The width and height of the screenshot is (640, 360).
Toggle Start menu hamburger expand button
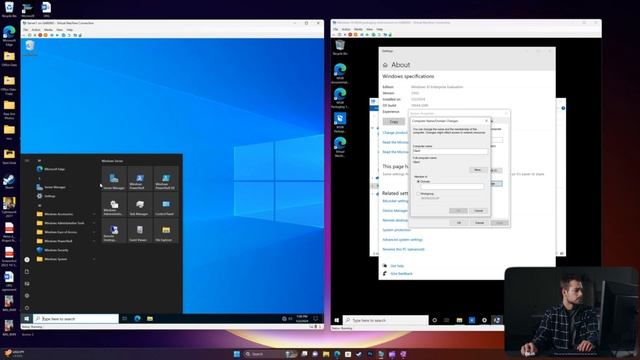point(27,161)
